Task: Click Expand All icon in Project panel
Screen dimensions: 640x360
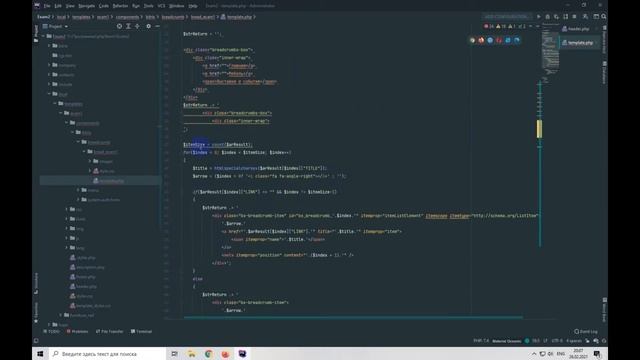Action: click(128, 26)
